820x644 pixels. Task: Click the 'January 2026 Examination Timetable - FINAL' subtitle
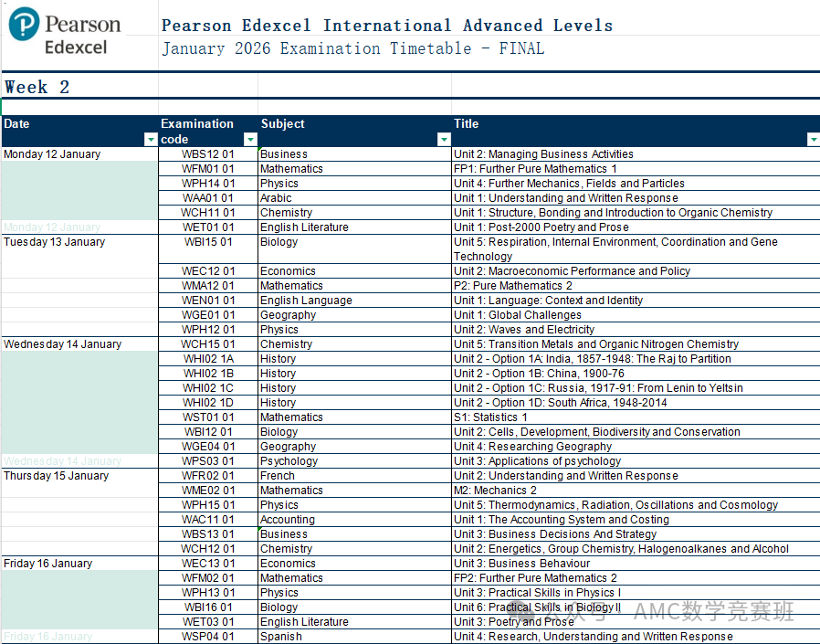pyautogui.click(x=352, y=49)
